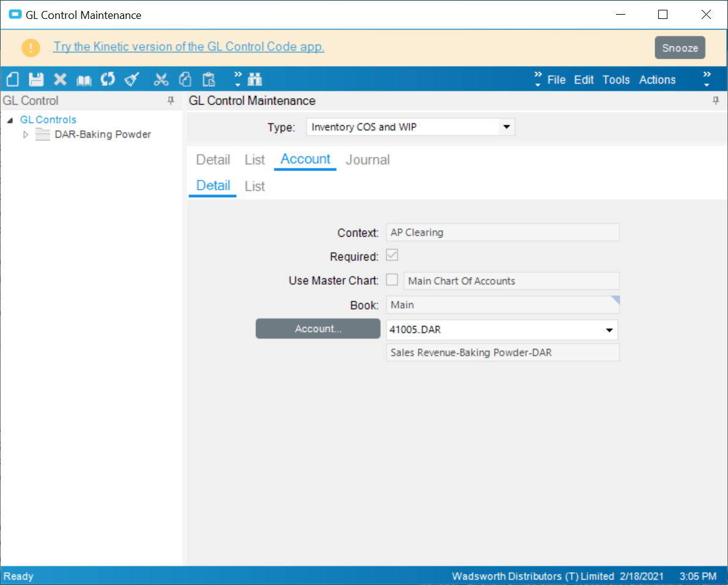Image resolution: width=728 pixels, height=585 pixels.
Task: Select the DAR-Baking Powder tree item
Action: click(103, 134)
